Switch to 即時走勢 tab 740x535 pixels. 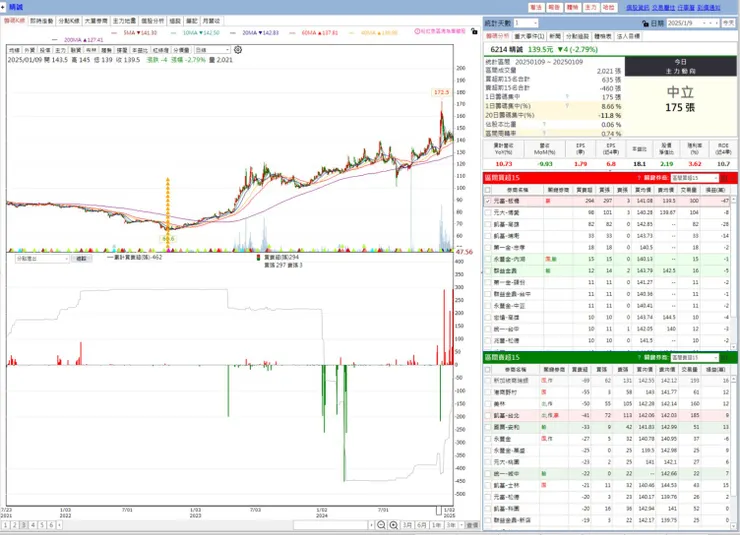point(42,21)
